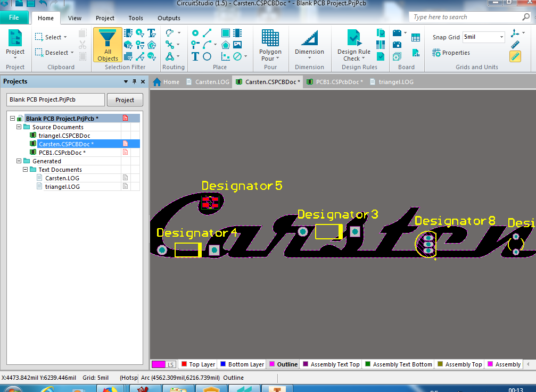Click the Dimension triangle ruler icon
This screenshot has width=536, height=392.
tap(310, 38)
